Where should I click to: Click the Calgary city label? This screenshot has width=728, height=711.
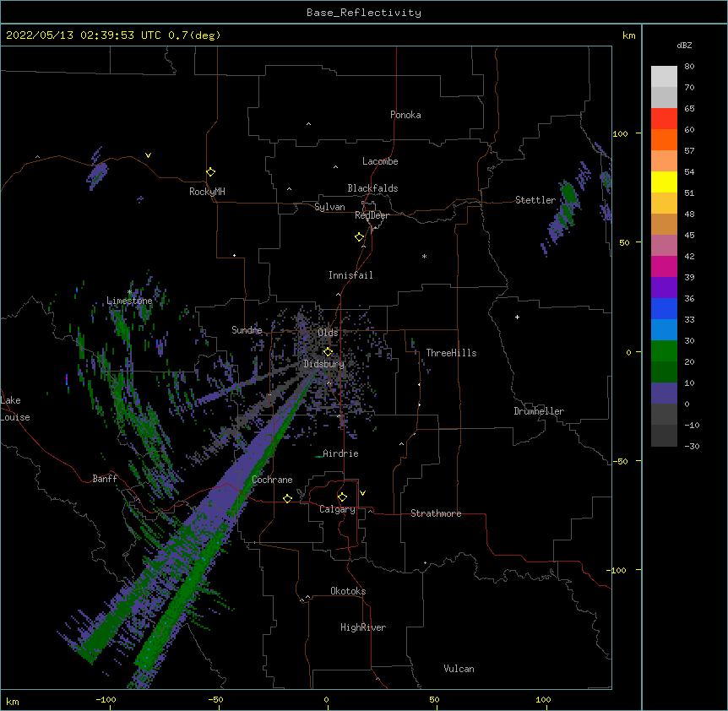(337, 509)
